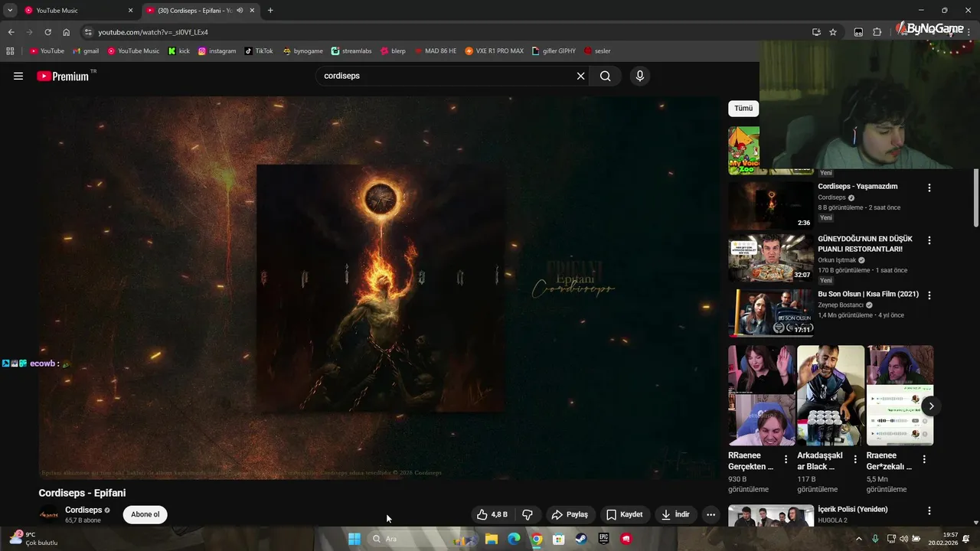Open Steam from the taskbar

(x=581, y=539)
